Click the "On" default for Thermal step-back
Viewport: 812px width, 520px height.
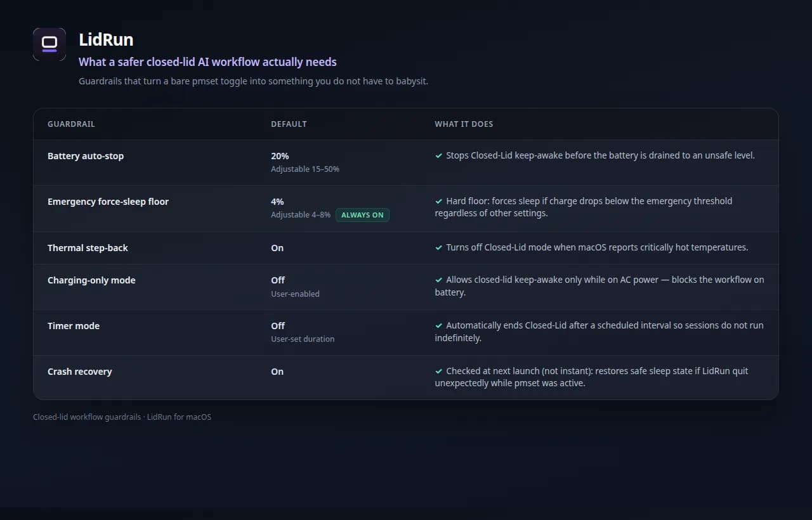tap(277, 248)
